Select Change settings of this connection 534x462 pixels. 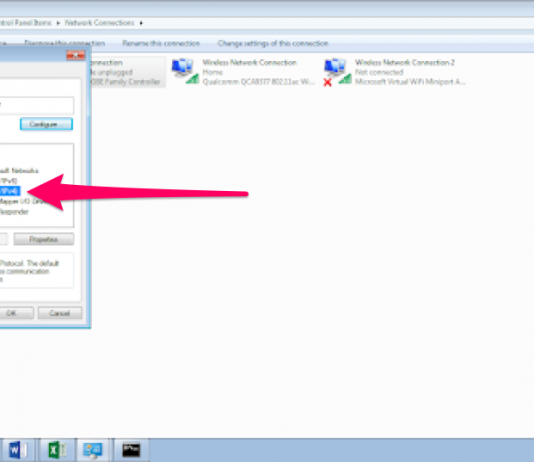273,43
